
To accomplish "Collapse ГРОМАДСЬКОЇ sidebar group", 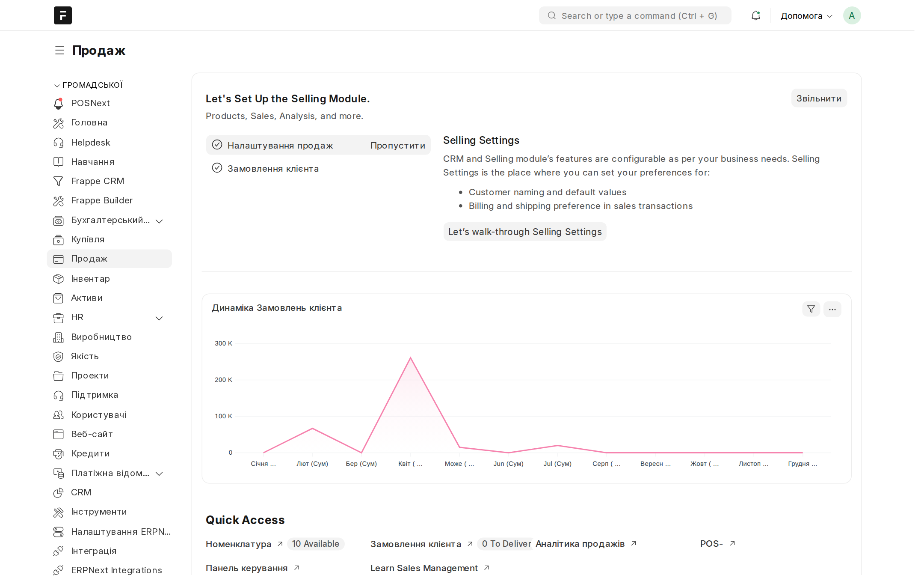I will 89,85.
